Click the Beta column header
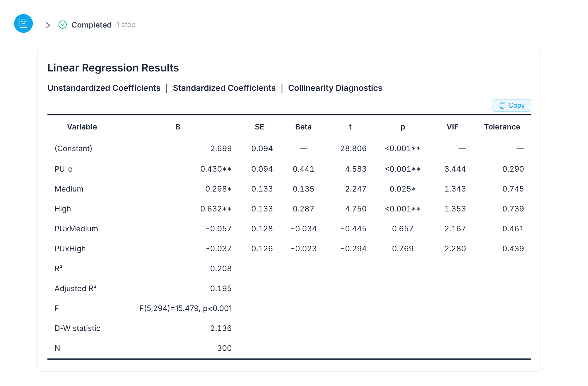This screenshot has height=386, width=588. (x=303, y=127)
